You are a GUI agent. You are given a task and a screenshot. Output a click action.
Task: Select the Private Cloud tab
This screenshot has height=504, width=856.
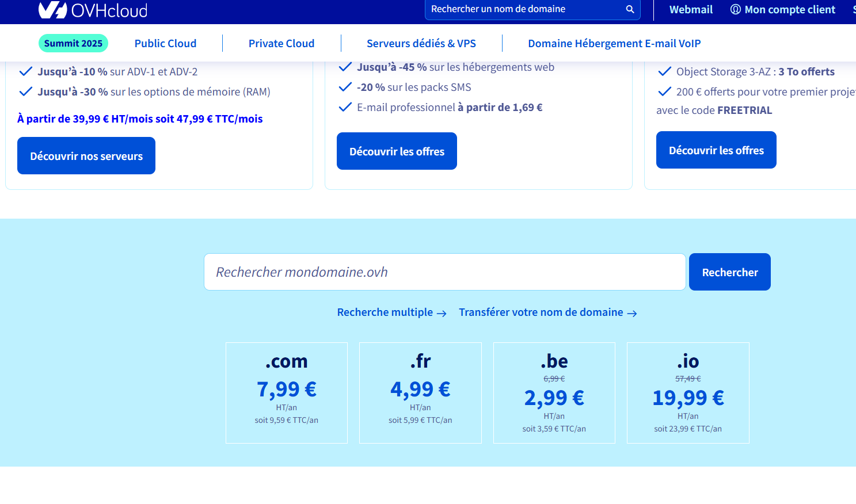(x=281, y=43)
